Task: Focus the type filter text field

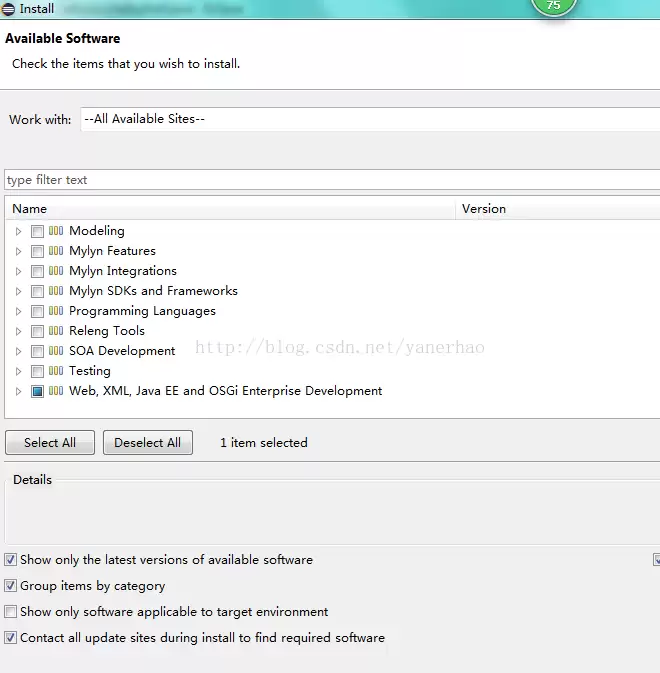Action: tap(332, 180)
